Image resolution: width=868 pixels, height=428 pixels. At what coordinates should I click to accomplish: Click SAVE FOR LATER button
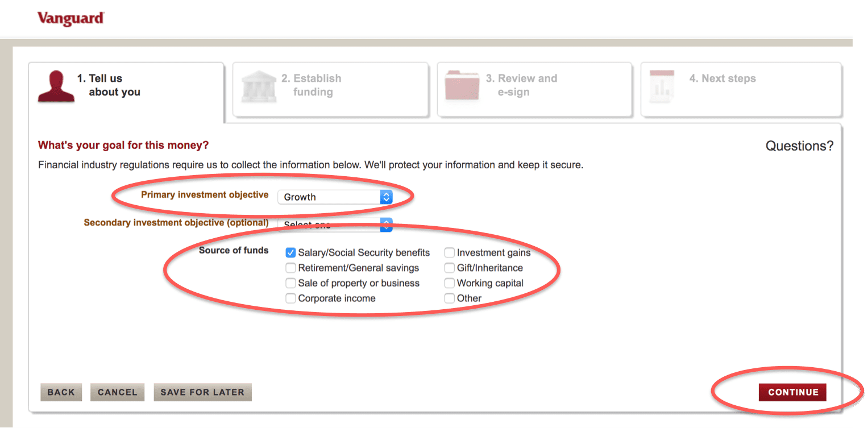pyautogui.click(x=202, y=392)
